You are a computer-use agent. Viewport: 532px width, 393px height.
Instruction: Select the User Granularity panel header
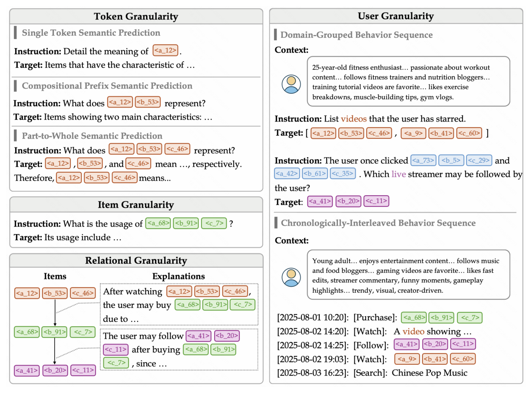tap(396, 16)
